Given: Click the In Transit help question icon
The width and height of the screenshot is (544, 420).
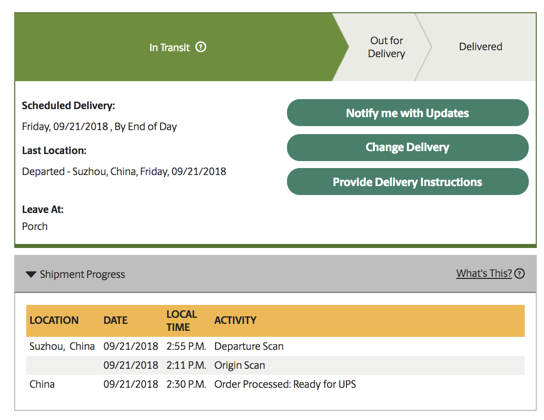Looking at the screenshot, I should [x=201, y=47].
